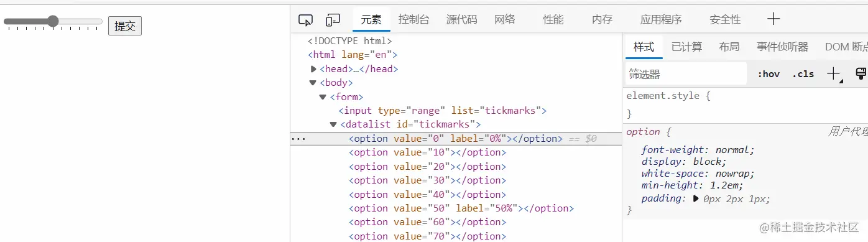Open the 源代码 tab
868x242 pixels.
[462, 19]
